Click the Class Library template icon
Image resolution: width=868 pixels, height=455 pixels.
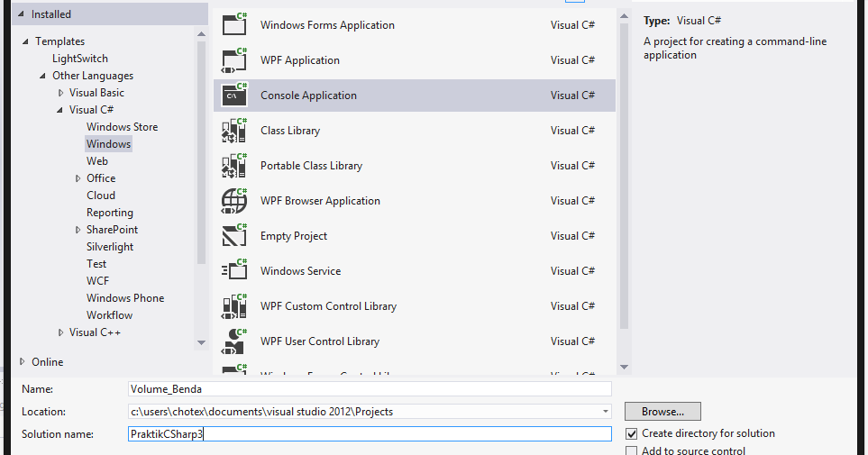pyautogui.click(x=234, y=131)
